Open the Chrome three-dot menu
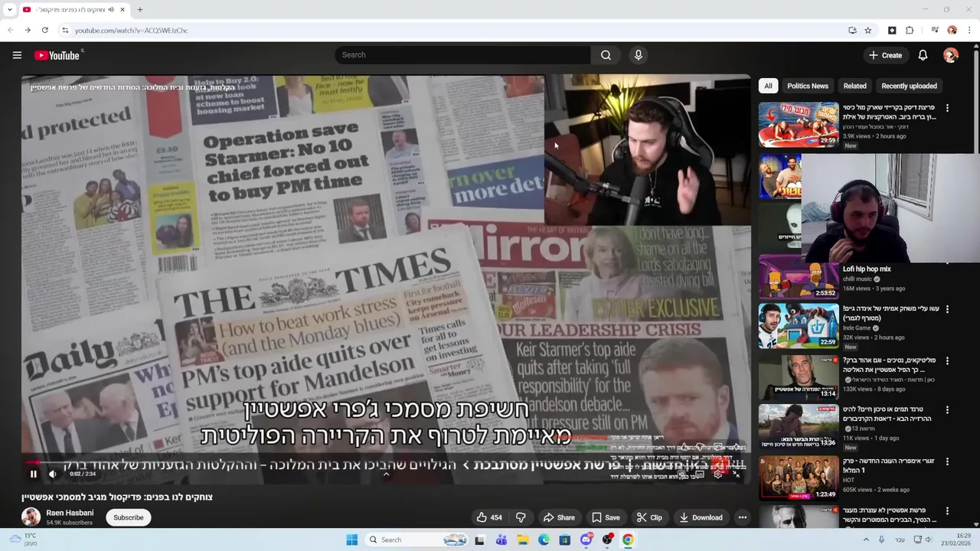This screenshot has height=551, width=980. (969, 31)
